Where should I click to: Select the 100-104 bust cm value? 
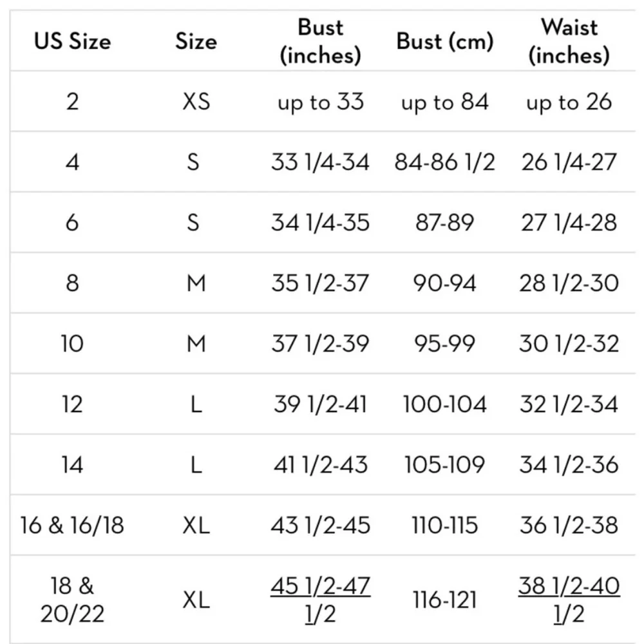(x=444, y=404)
